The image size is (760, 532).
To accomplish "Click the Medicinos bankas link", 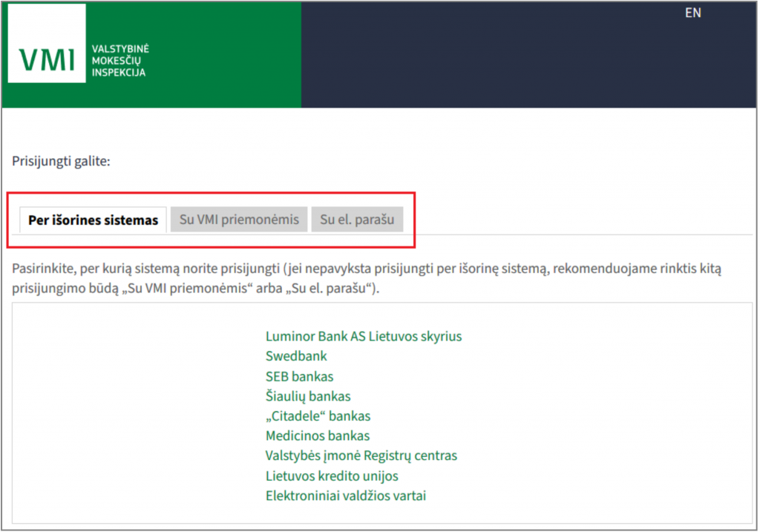I will (x=318, y=436).
